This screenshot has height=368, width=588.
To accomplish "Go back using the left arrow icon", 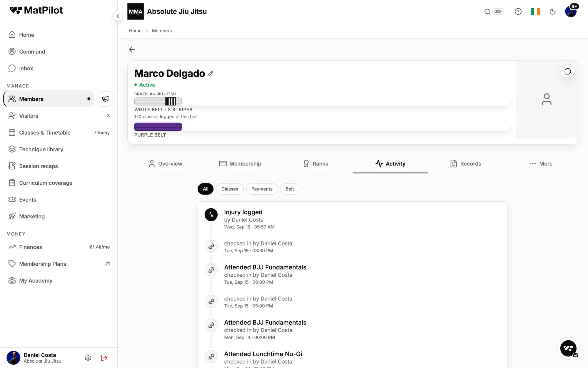I will click(132, 49).
